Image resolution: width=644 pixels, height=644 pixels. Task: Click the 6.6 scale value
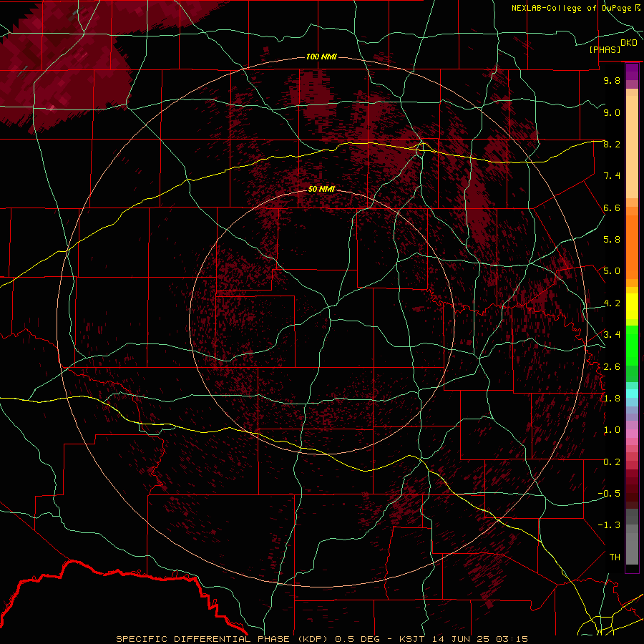point(612,208)
